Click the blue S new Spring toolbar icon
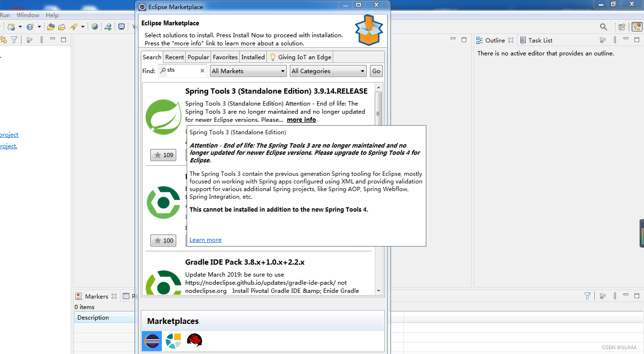The height and width of the screenshot is (354, 644). 30,27
